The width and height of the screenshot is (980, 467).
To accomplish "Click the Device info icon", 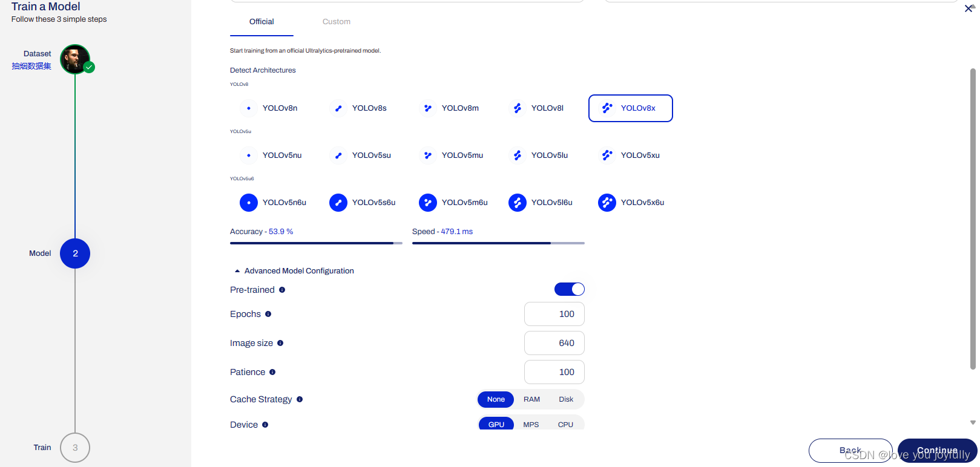I will pyautogui.click(x=265, y=425).
